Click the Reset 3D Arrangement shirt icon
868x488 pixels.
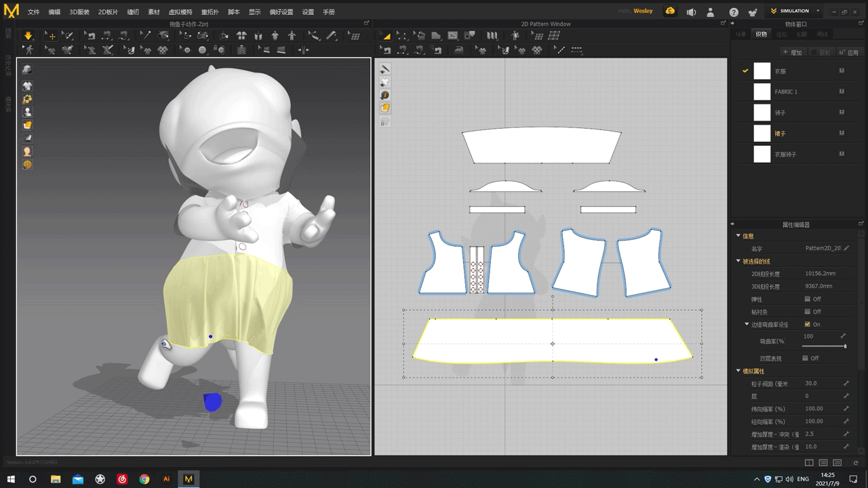coord(242,36)
